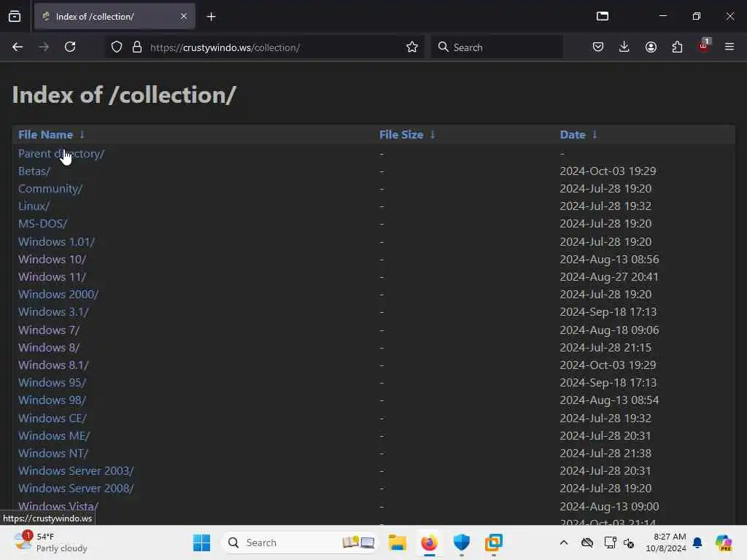Open the Windows Vista/ folder
Screen dimensions: 747x560
pos(58,506)
